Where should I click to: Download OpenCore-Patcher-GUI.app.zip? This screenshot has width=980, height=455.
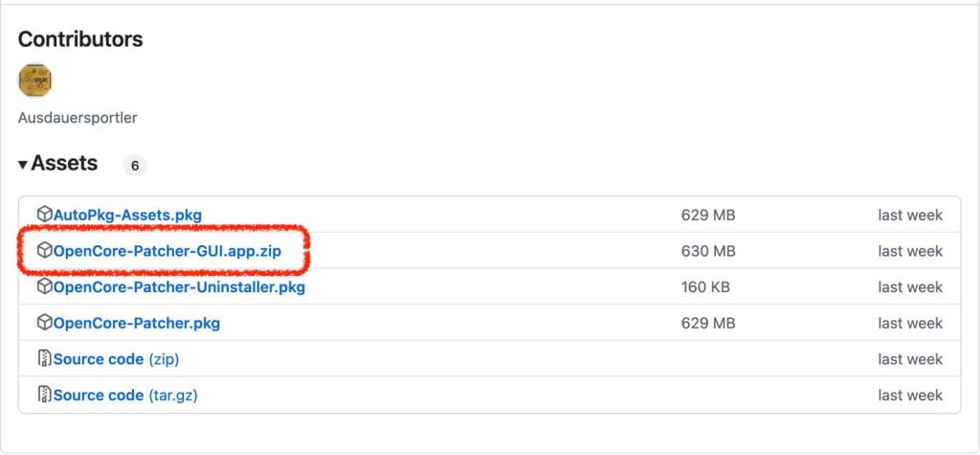[x=167, y=251]
